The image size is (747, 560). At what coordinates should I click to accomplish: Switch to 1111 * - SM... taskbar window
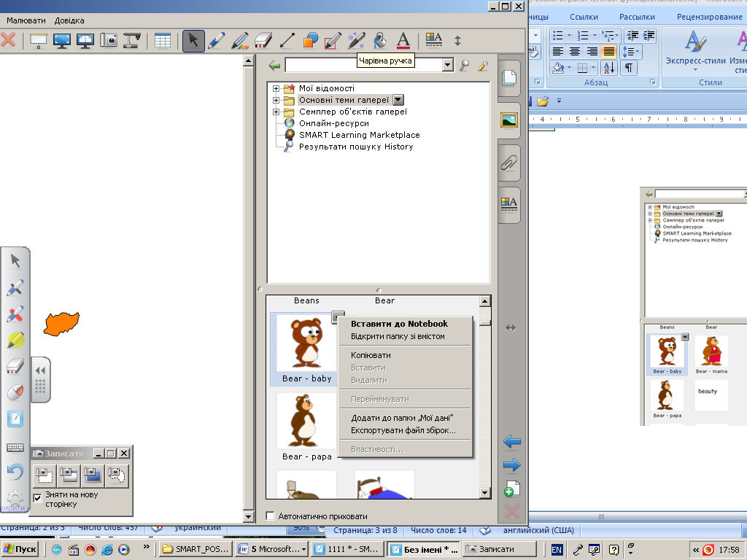tap(347, 549)
